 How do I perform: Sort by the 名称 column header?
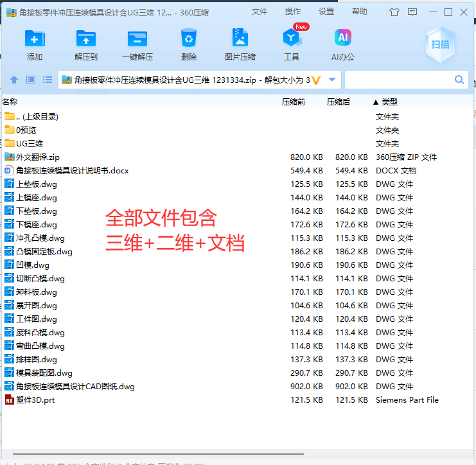[x=10, y=101]
